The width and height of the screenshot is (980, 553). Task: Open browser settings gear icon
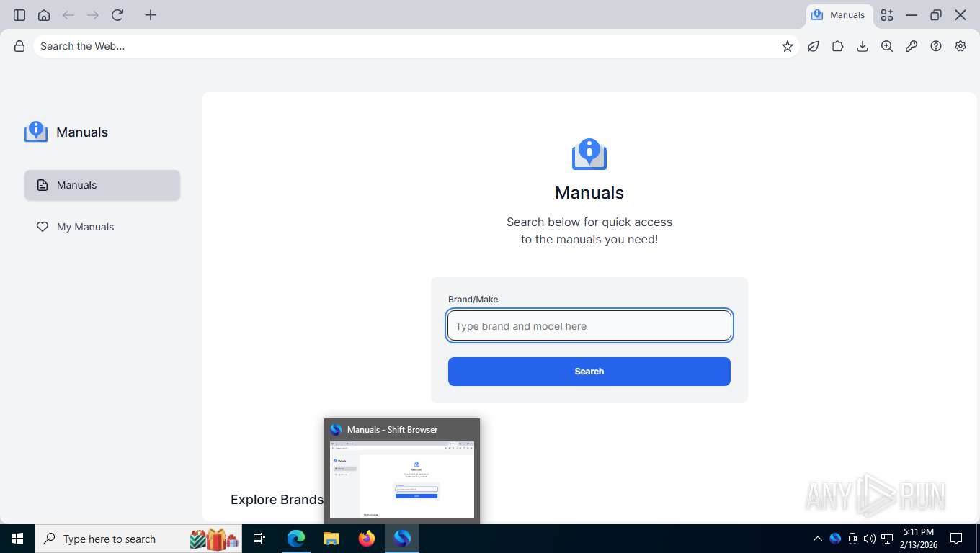click(961, 46)
